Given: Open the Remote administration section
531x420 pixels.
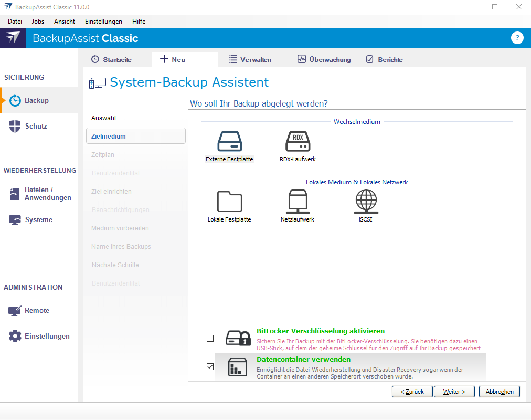Looking at the screenshot, I should click(x=37, y=310).
